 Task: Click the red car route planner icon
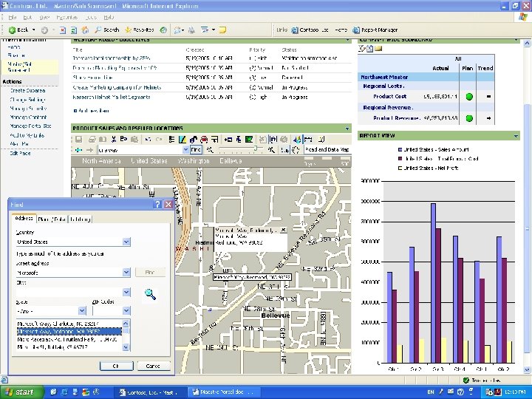point(204,140)
